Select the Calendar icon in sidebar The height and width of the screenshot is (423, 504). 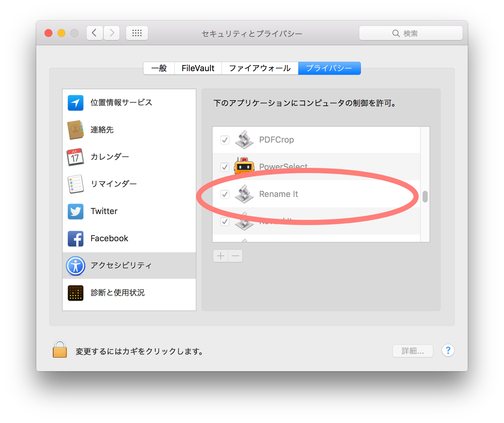[x=76, y=157]
